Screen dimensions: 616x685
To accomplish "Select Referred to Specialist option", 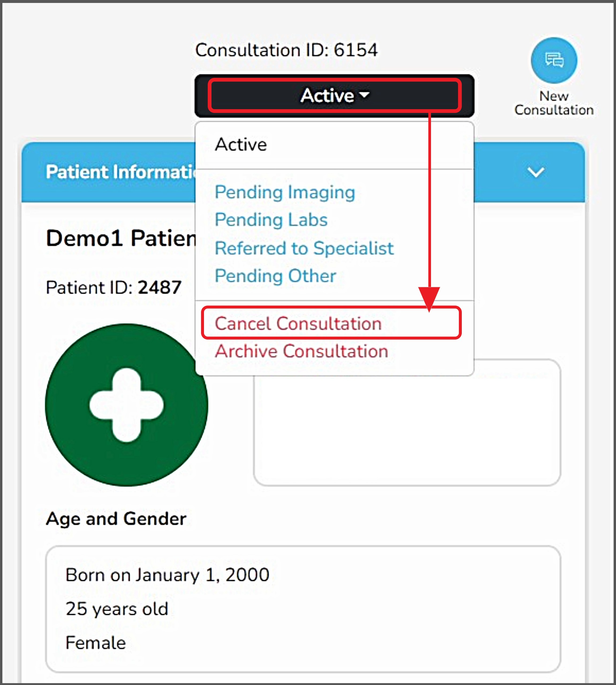I will point(304,248).
